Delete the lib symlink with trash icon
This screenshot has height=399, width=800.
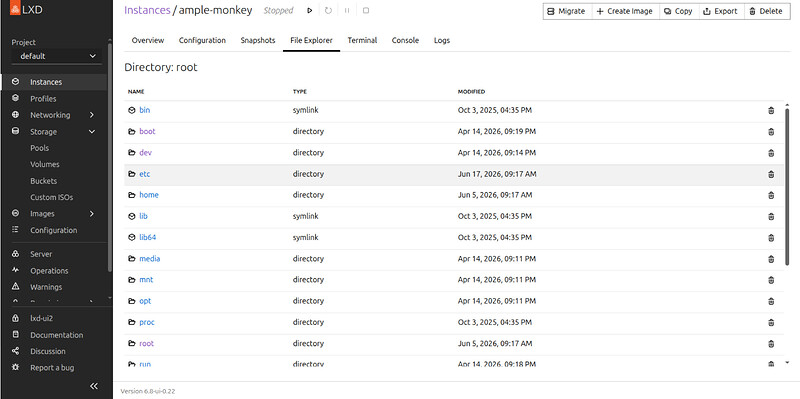click(x=771, y=216)
